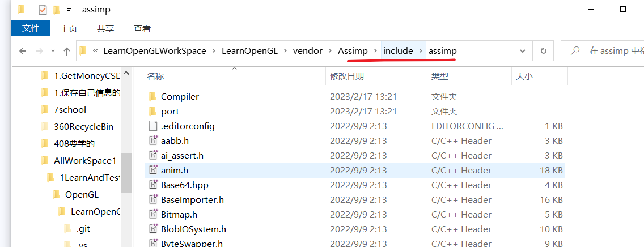The image size is (644, 247).
Task: Select the port folder icon
Action: (153, 111)
